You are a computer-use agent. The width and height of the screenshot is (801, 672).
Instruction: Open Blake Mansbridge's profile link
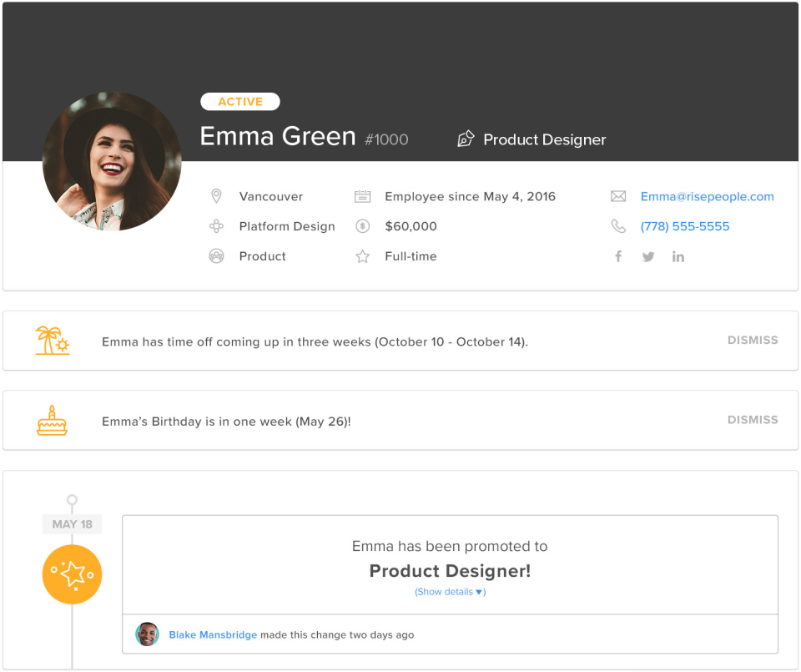coord(213,634)
